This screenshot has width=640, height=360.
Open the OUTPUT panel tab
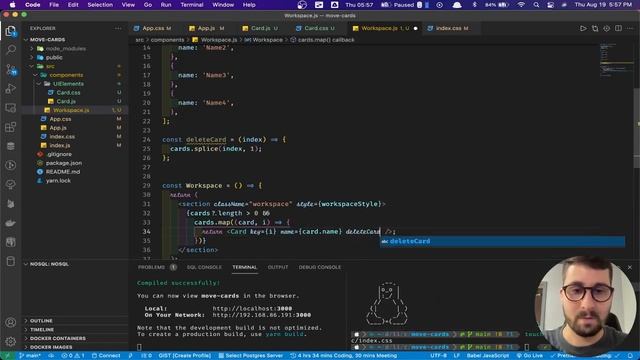(278, 267)
